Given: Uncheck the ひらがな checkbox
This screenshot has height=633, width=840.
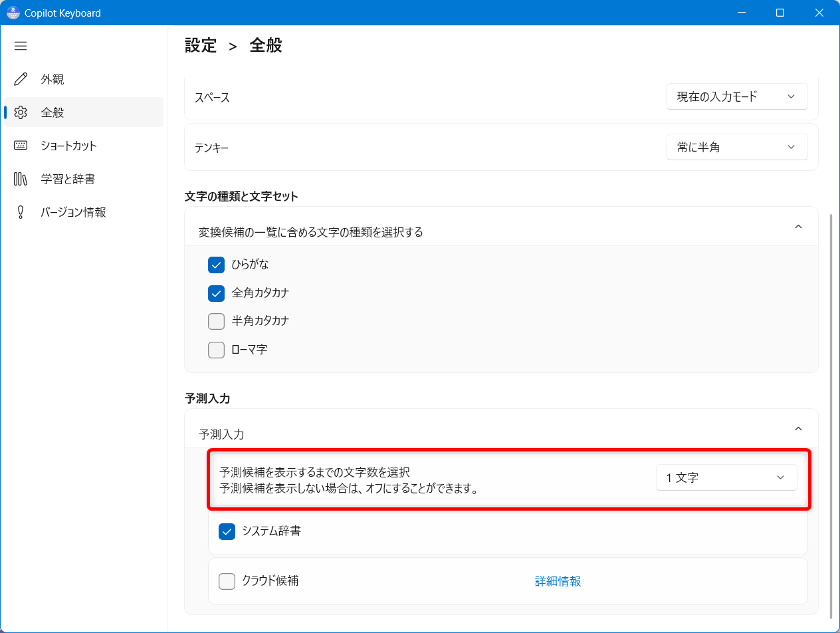Looking at the screenshot, I should pos(217,265).
